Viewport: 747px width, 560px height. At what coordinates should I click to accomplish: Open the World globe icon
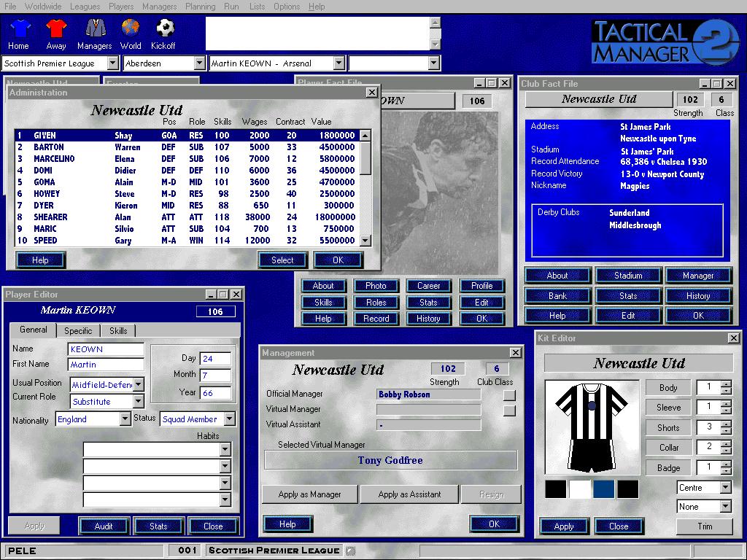(130, 28)
